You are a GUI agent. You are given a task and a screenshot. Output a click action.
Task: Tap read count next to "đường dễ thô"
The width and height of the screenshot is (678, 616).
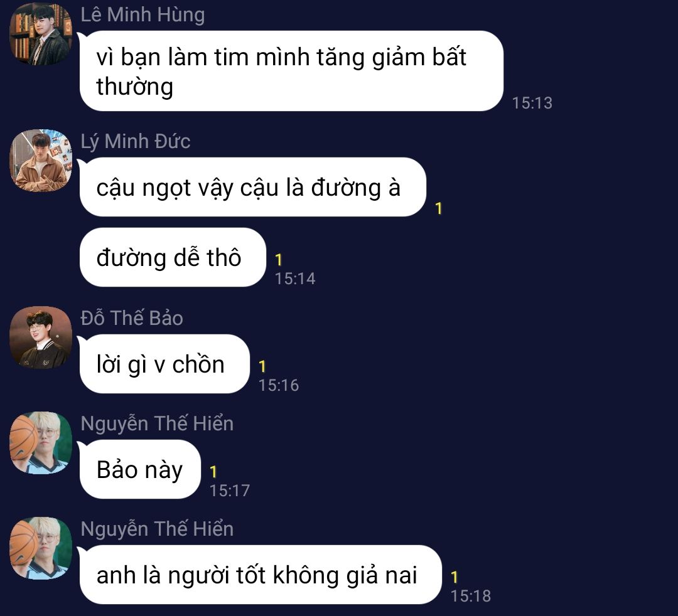(x=279, y=260)
